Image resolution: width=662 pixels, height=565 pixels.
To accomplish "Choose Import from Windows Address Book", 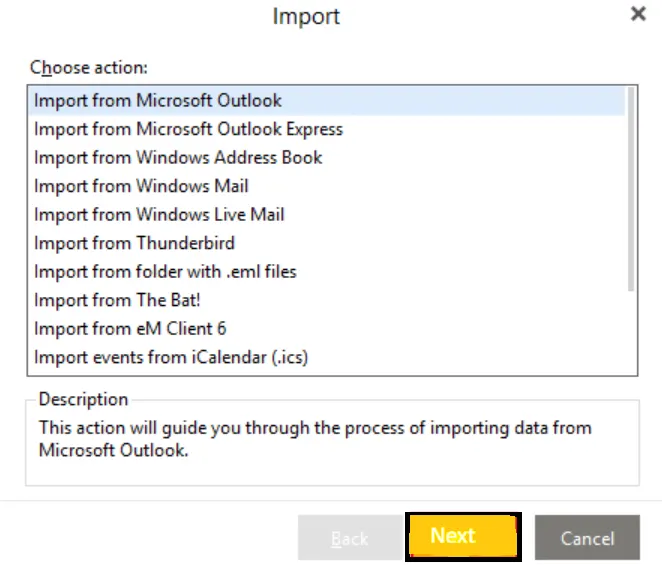I will point(326,158).
